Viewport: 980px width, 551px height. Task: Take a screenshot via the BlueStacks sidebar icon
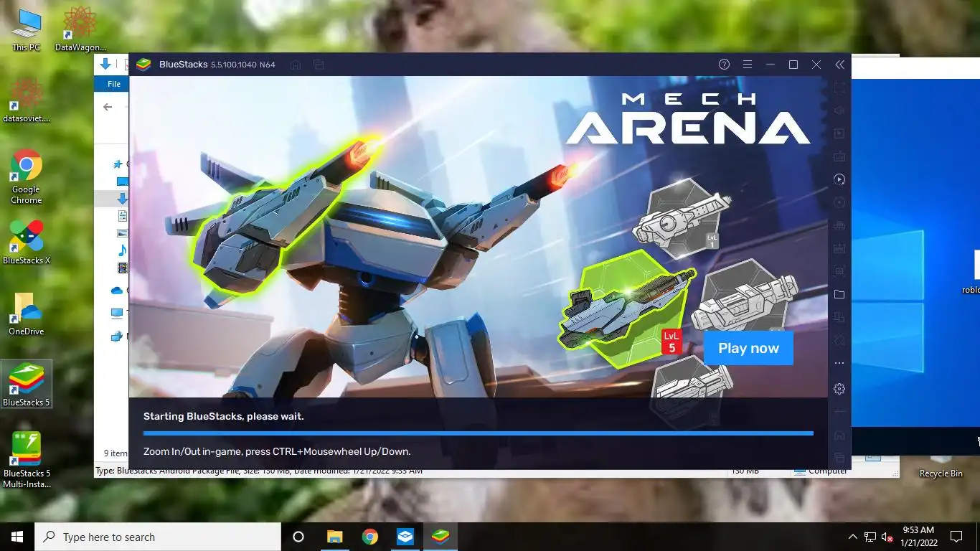(x=839, y=271)
